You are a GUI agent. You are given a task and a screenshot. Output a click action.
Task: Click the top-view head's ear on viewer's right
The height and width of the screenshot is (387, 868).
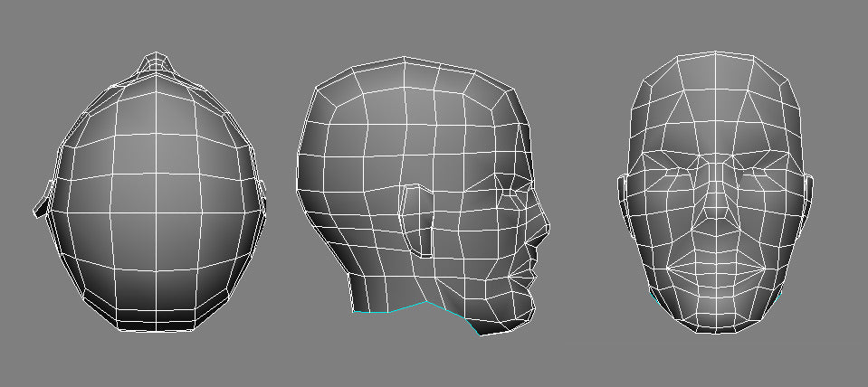coord(262,194)
